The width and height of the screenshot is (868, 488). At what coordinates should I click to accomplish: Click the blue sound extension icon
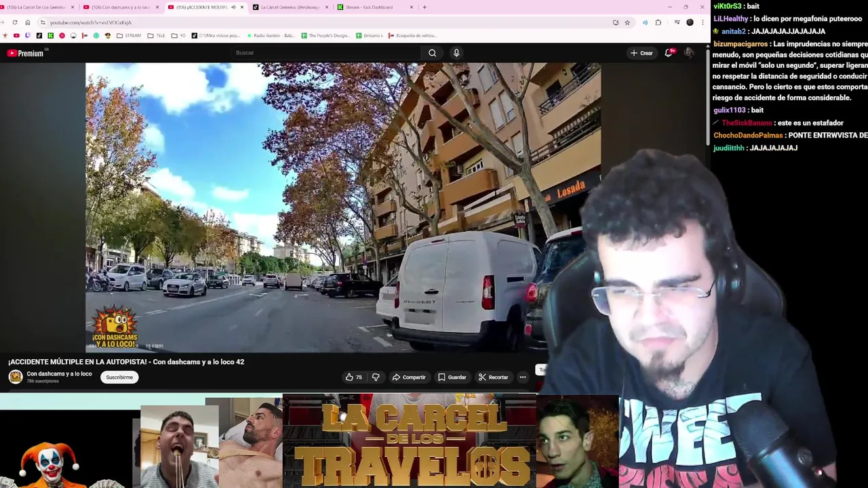pyautogui.click(x=645, y=22)
